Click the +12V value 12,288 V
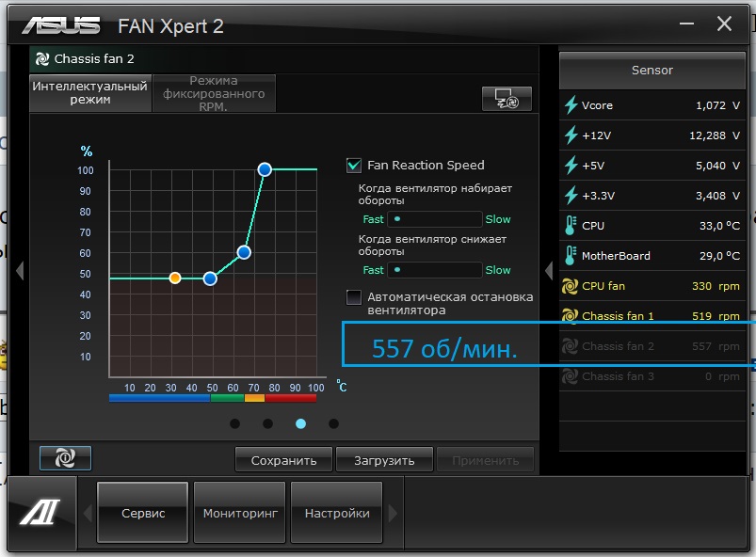 coord(715,135)
